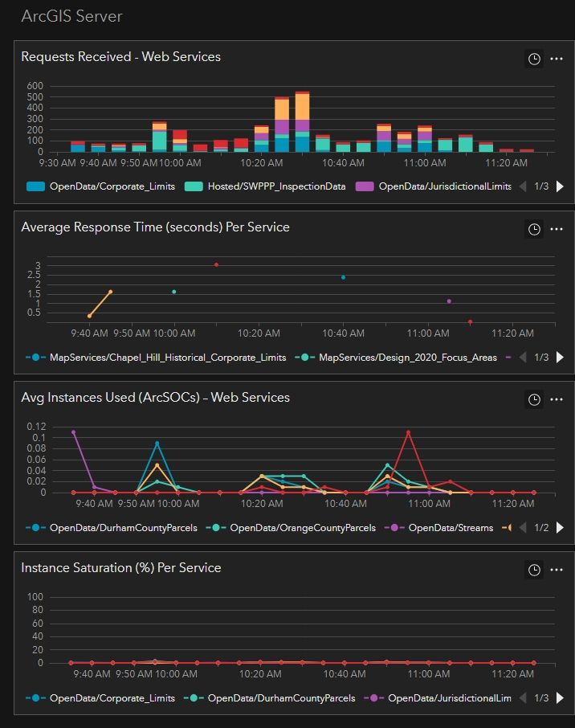
Task: Show previous legend page in Avg Instances Used
Action: [523, 528]
